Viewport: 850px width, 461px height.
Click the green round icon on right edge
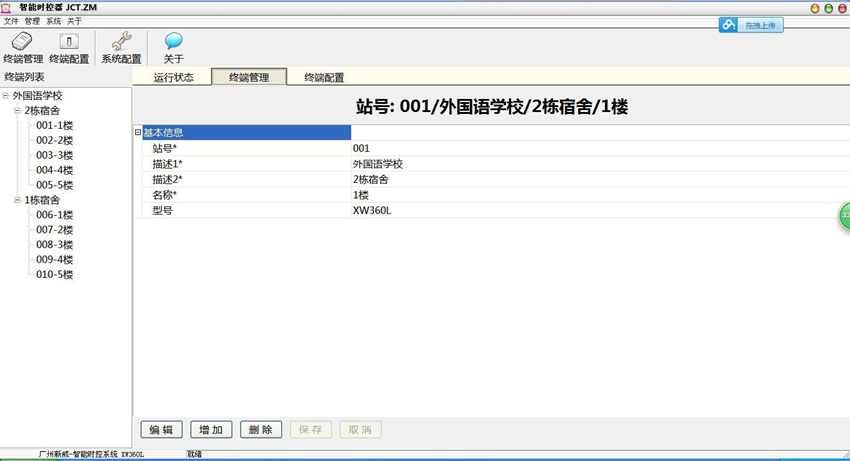pos(844,215)
